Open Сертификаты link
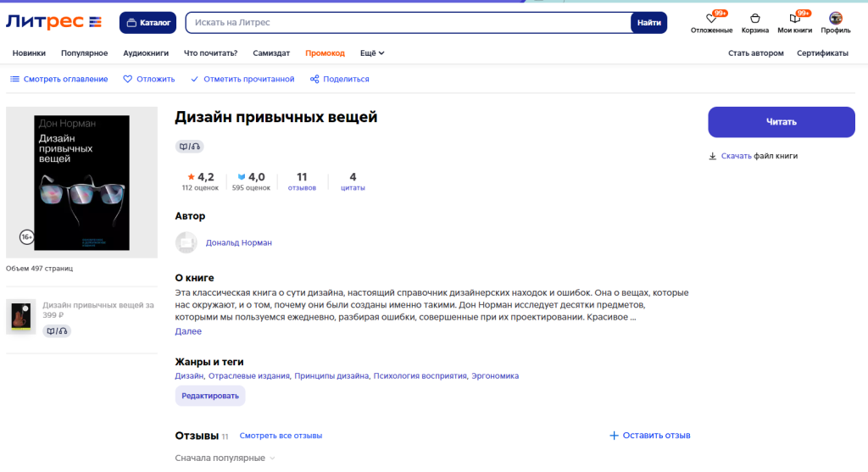The image size is (868, 472). click(822, 53)
